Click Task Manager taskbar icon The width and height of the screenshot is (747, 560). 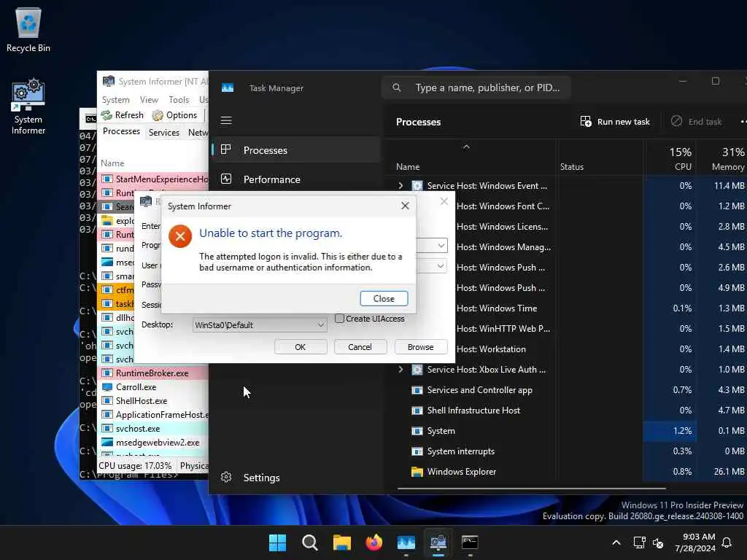pyautogui.click(x=406, y=542)
